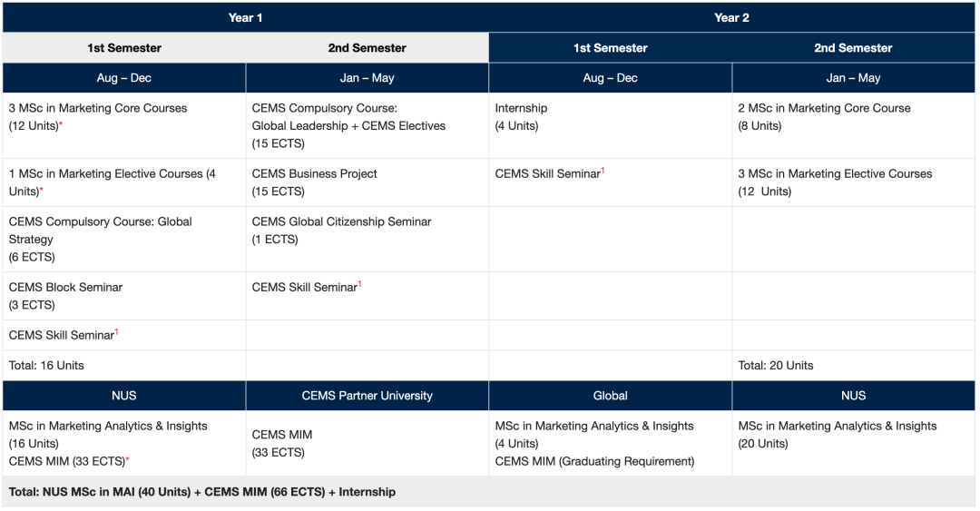Click 'CEMS Global Citizenship Seminar' cell
The height and width of the screenshot is (511, 980).
pyautogui.click(x=367, y=240)
